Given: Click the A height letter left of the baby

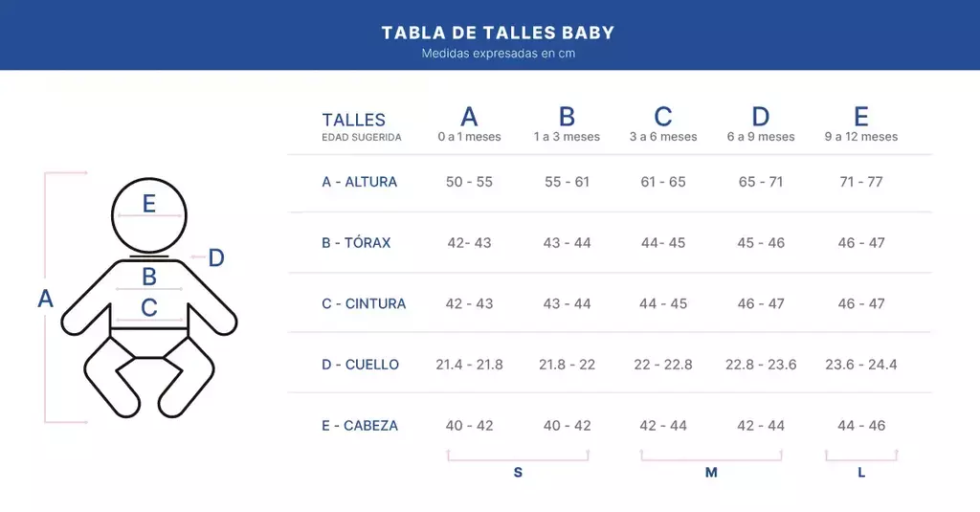Looking at the screenshot, I should click(45, 300).
